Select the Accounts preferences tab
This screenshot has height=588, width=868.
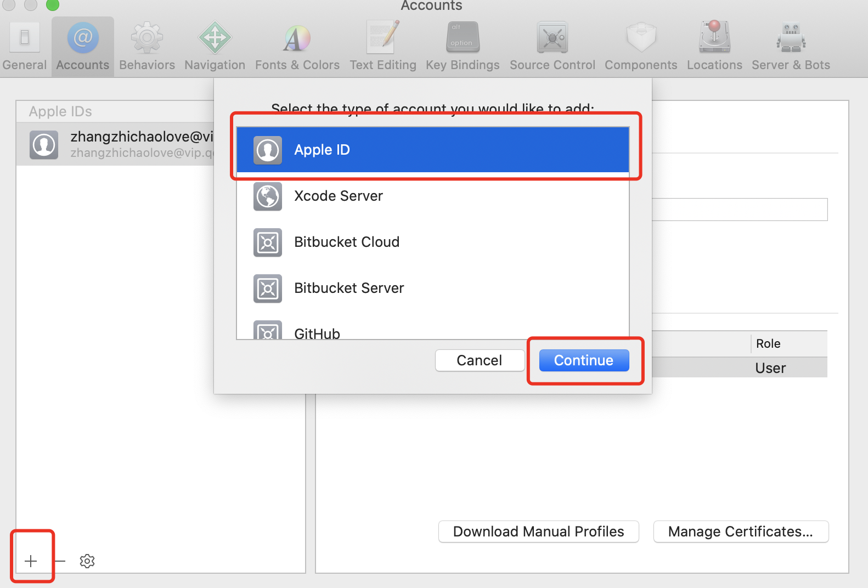(x=83, y=47)
